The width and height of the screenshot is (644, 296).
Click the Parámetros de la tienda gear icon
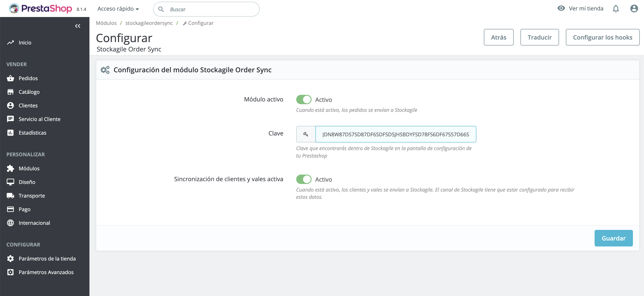point(10,258)
